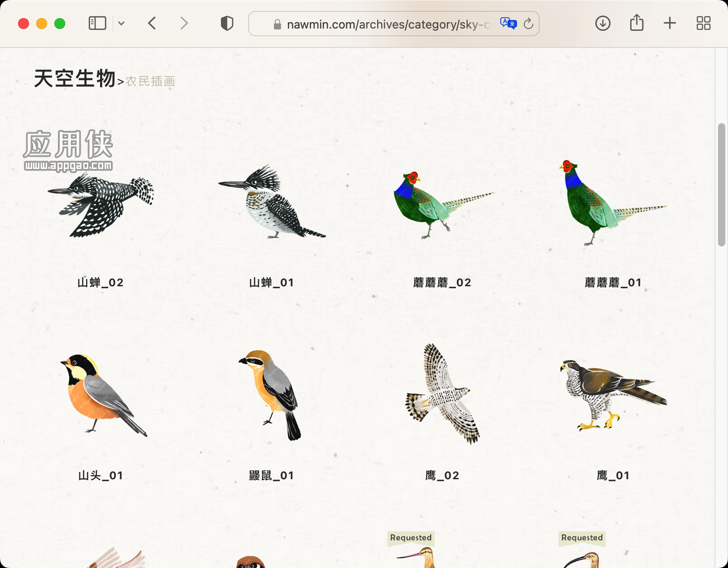Open the 鹰_01 perched hawk illustration
This screenshot has width=728, height=568.
pos(613,395)
